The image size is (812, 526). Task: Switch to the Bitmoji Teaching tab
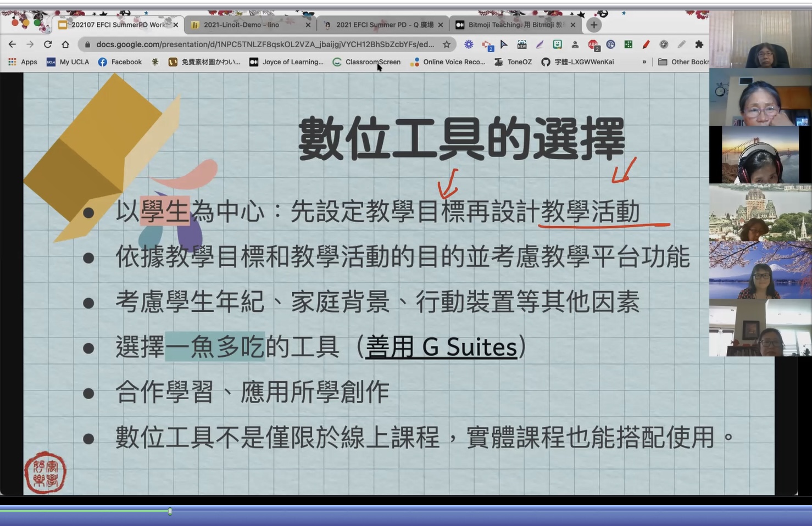511,25
